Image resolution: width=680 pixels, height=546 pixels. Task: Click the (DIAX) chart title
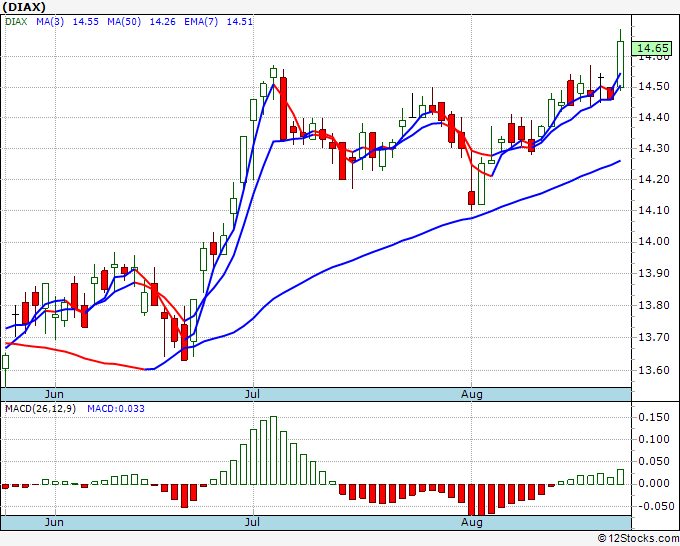24,7
